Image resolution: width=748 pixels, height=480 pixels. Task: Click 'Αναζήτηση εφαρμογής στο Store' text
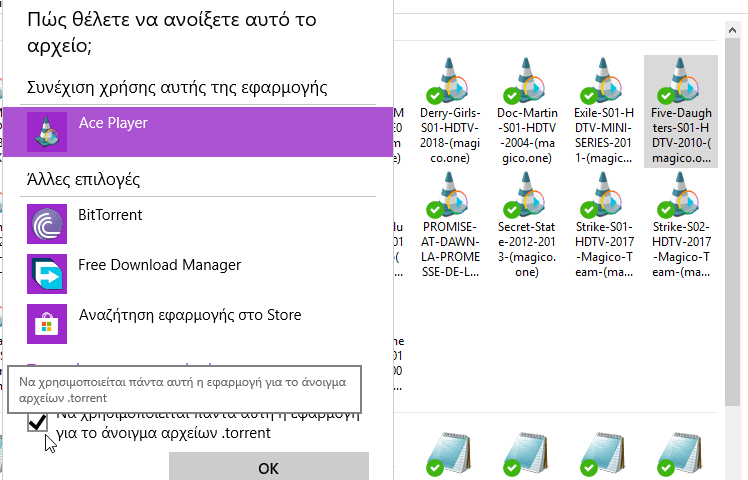coord(190,315)
